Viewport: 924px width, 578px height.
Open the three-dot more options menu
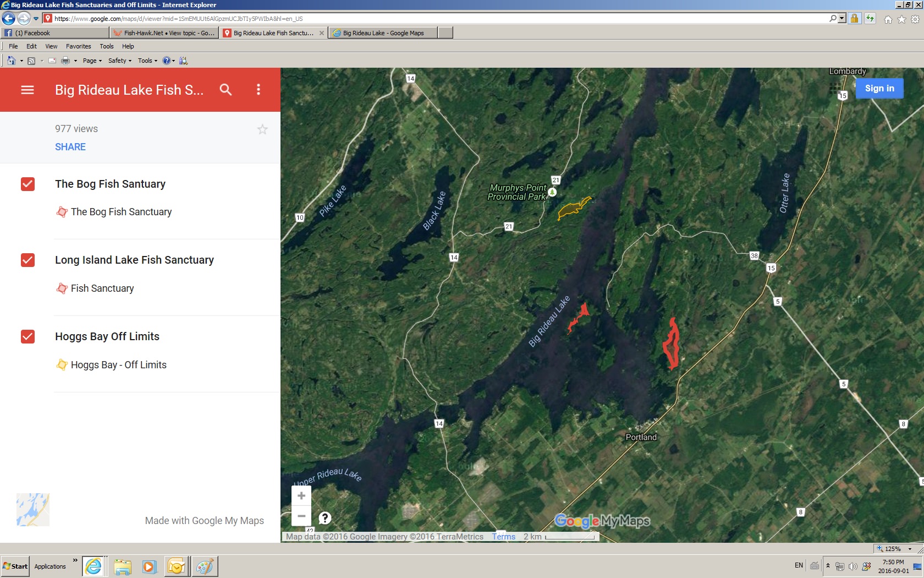pyautogui.click(x=258, y=90)
